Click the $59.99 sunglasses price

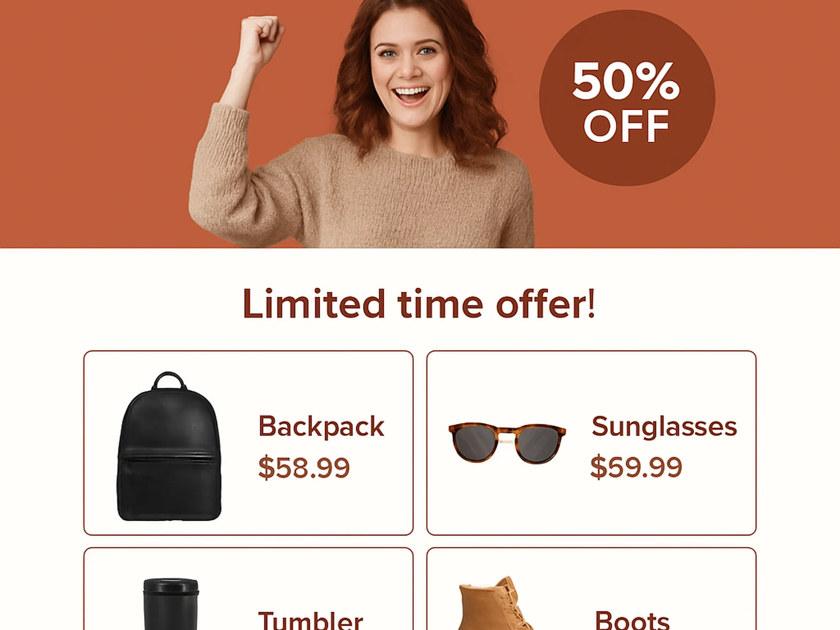[636, 467]
